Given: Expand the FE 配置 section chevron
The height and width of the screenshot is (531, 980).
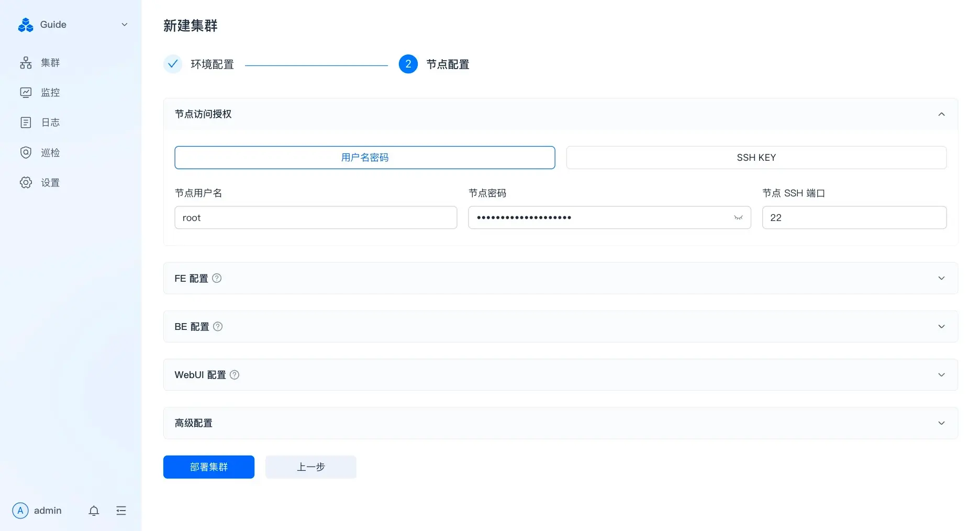Looking at the screenshot, I should click(941, 278).
